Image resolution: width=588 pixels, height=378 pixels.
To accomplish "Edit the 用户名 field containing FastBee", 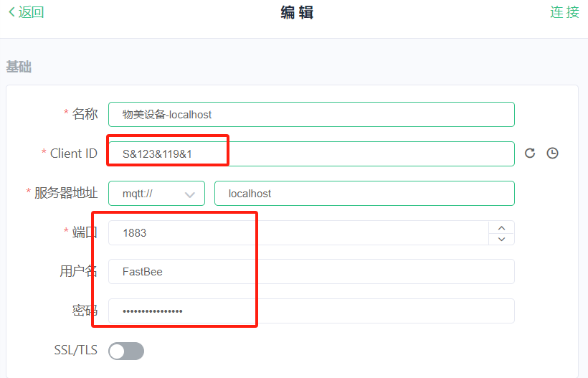I will coord(311,272).
